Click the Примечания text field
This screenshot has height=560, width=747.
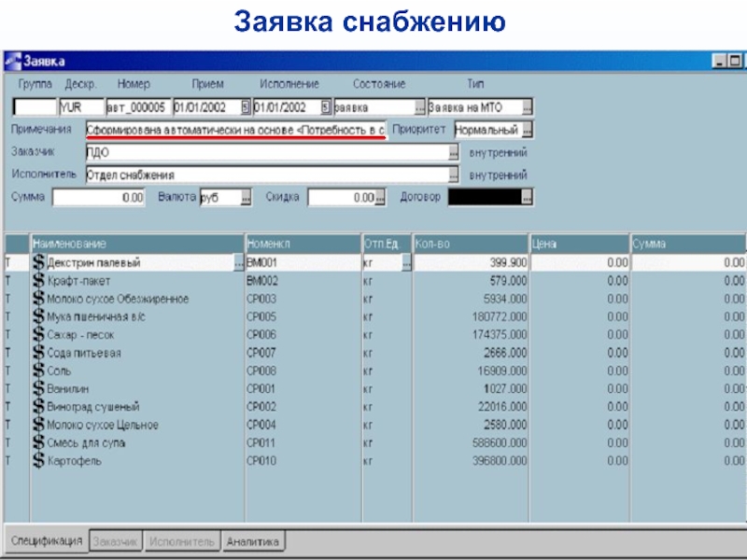(236, 130)
